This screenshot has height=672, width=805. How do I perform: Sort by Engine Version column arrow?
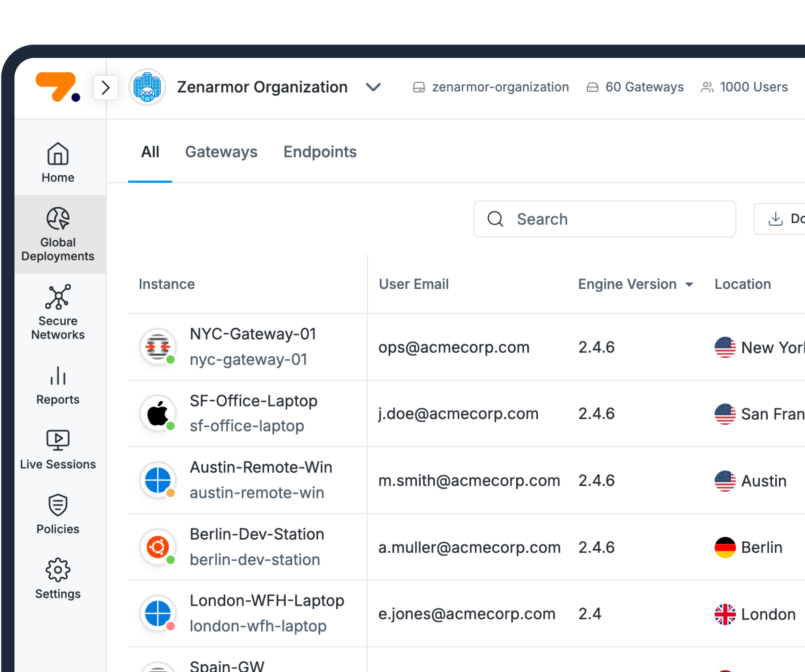pos(689,285)
